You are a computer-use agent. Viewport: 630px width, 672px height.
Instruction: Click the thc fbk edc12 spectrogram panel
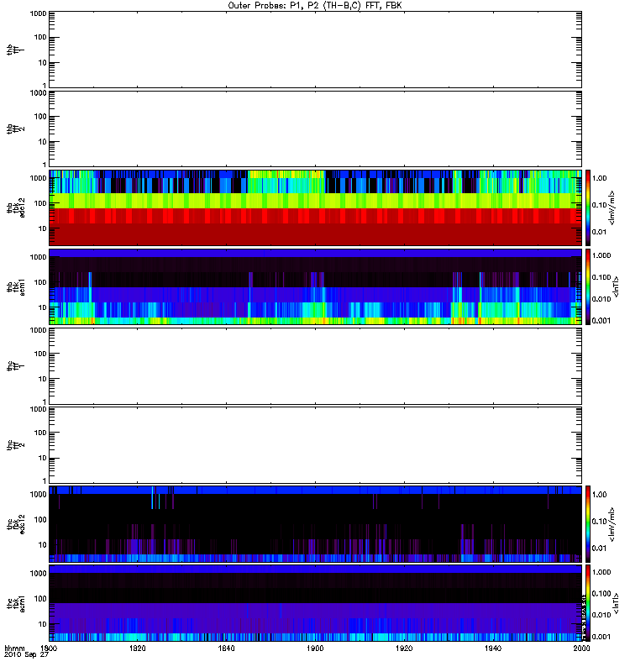tap(315, 524)
